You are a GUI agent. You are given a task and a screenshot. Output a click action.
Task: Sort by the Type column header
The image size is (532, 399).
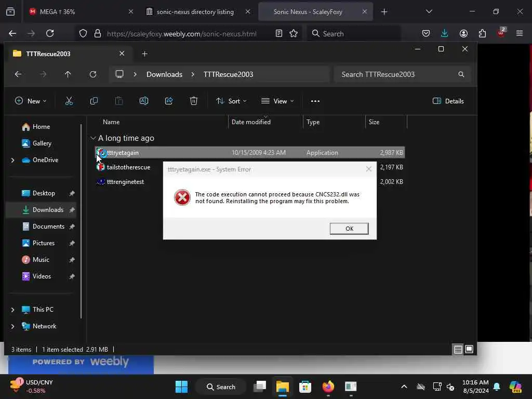point(313,122)
